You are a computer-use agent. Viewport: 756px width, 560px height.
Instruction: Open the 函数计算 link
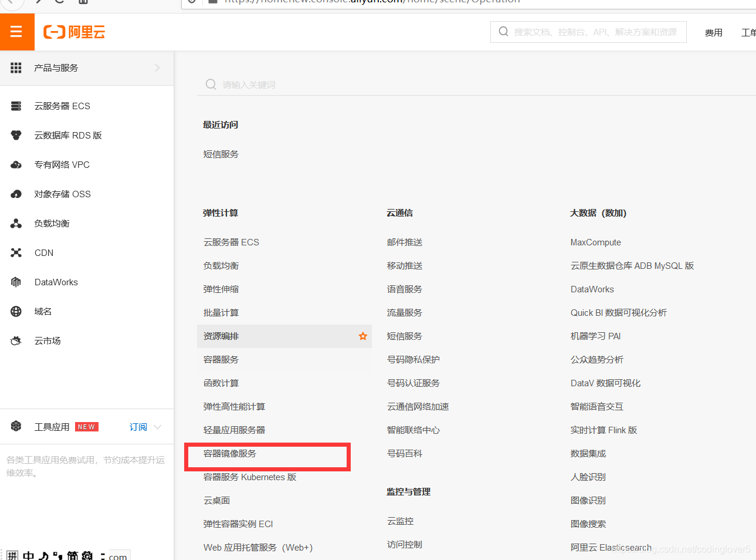pos(221,383)
